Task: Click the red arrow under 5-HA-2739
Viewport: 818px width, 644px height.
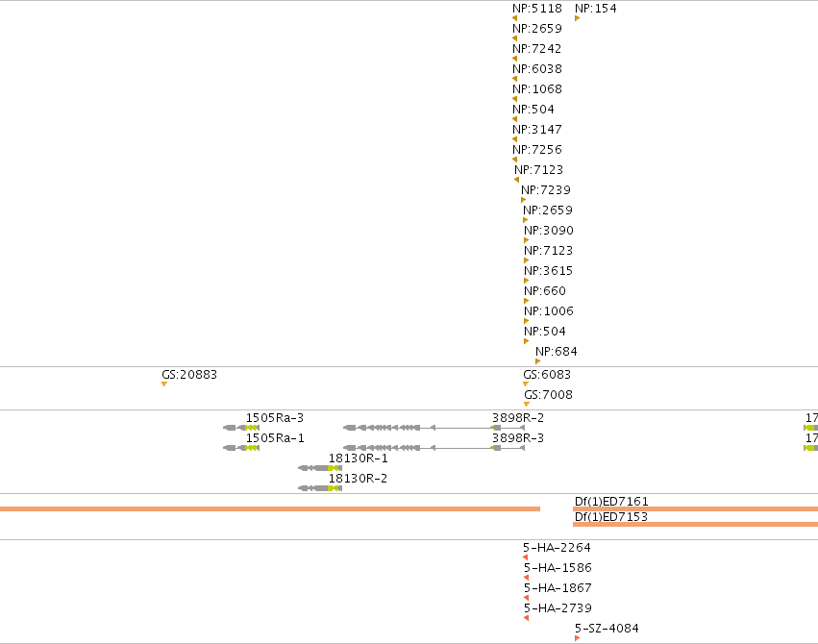Action: pos(526,618)
